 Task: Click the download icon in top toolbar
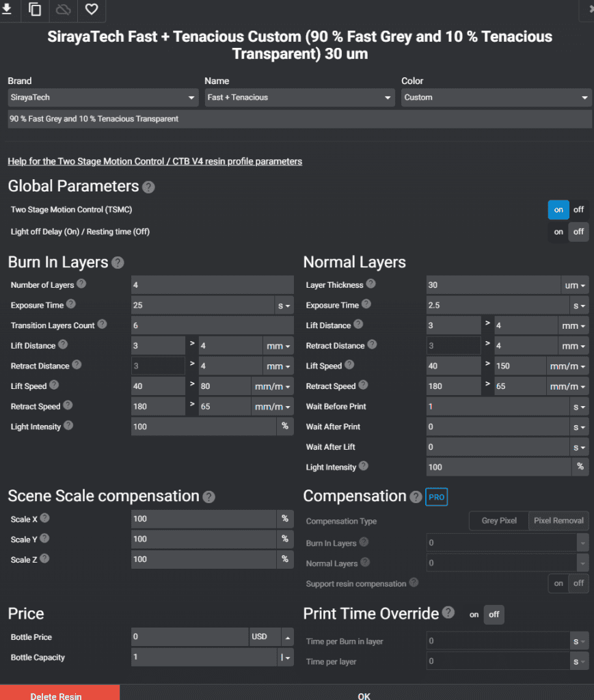click(8, 10)
